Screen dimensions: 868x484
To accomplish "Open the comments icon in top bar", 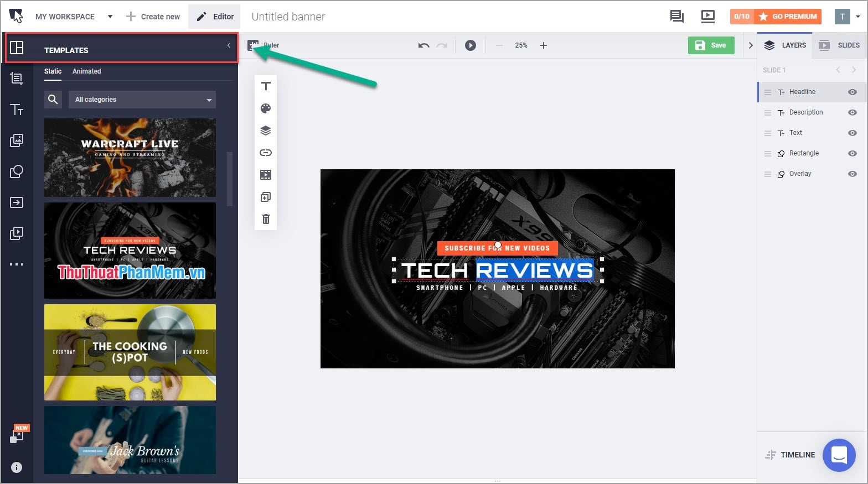I will point(676,17).
